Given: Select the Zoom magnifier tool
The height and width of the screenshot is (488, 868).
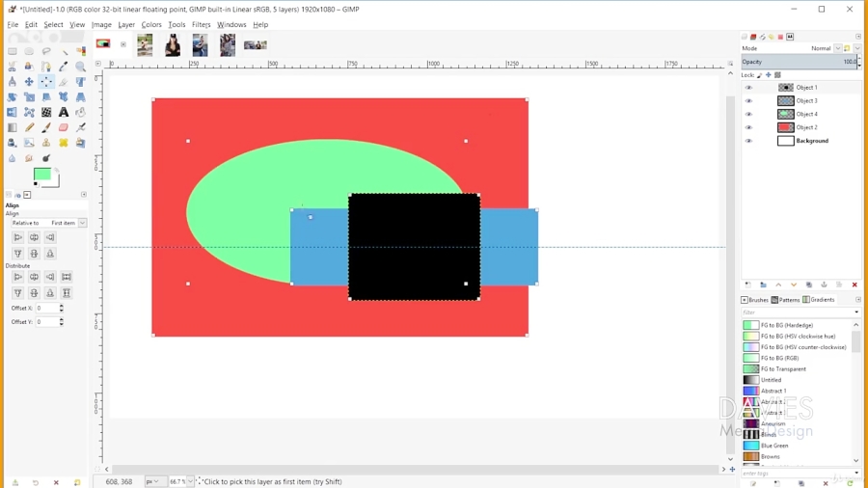Looking at the screenshot, I should tap(81, 67).
